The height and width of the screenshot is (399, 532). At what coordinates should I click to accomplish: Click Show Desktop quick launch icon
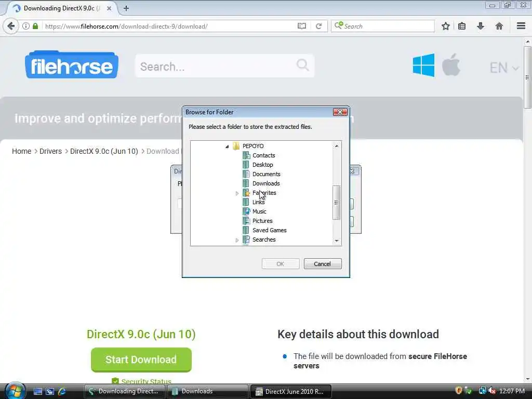[37, 391]
